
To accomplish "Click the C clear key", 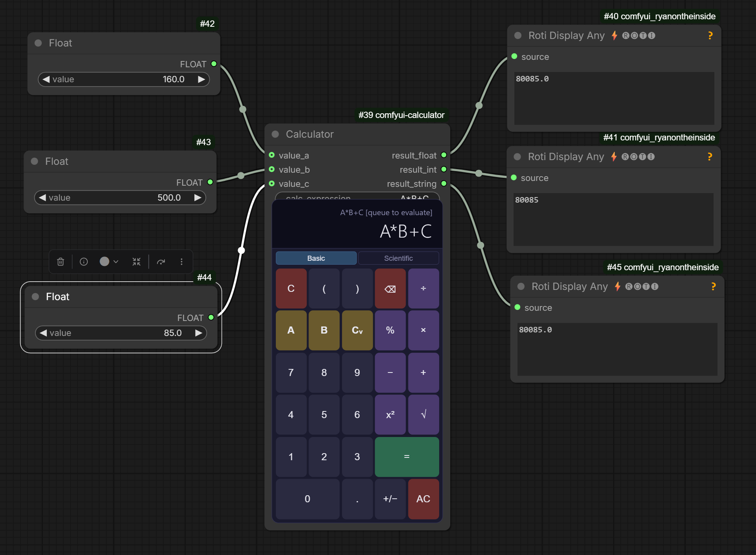I will [x=291, y=289].
